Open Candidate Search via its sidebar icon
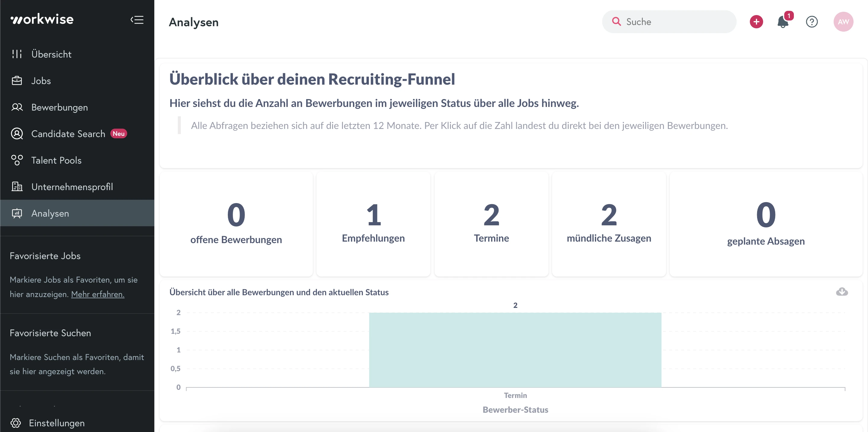 point(17,133)
